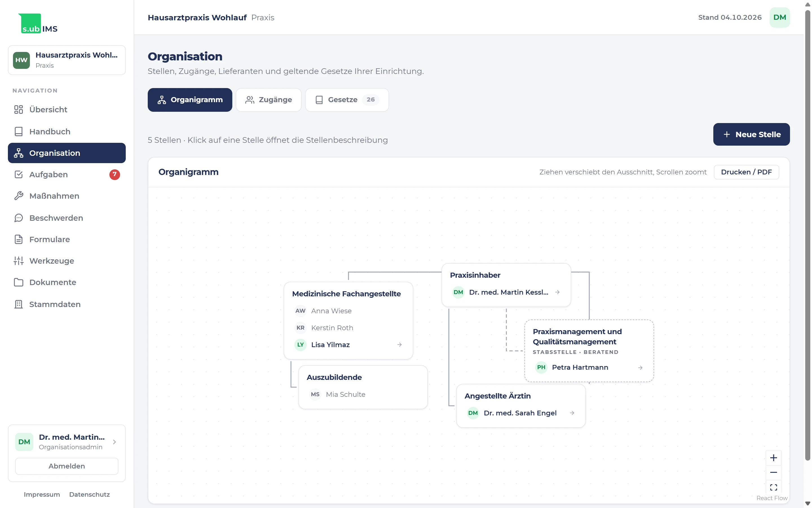Viewport: 812px width, 508px height.
Task: Click the red Aufgaben badge showing 7
Action: [x=114, y=174]
